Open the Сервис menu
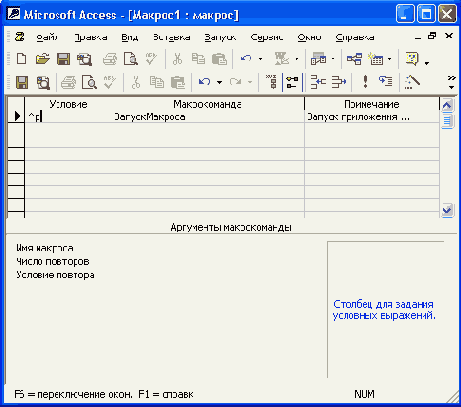Viewport: 461px width, 407px height. tap(267, 37)
